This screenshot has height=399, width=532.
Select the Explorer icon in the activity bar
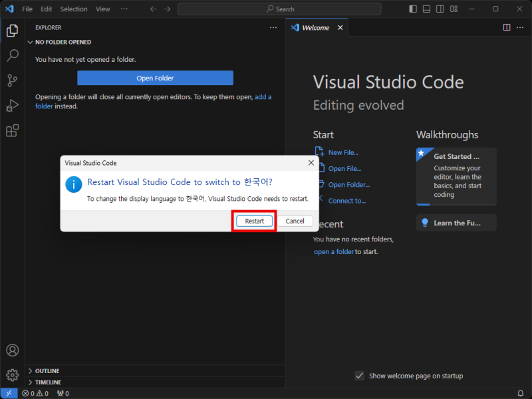click(12, 30)
